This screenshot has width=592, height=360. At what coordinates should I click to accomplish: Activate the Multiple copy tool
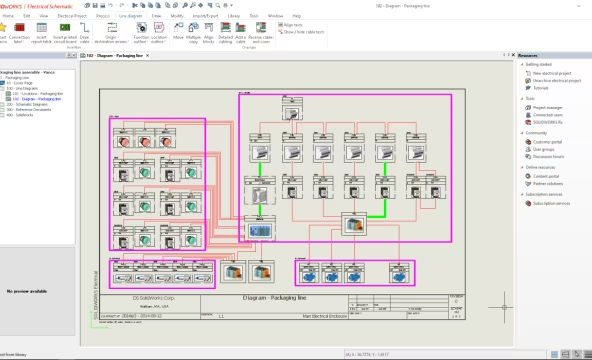193,32
